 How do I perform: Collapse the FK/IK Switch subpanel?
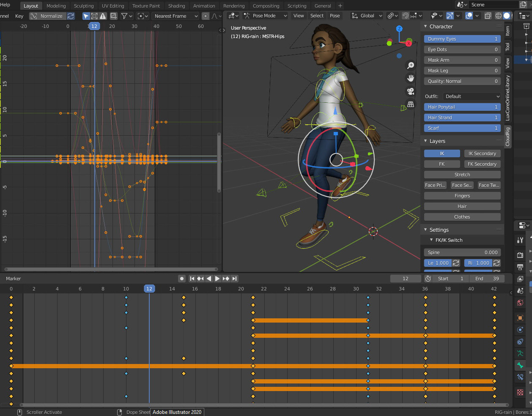point(431,240)
